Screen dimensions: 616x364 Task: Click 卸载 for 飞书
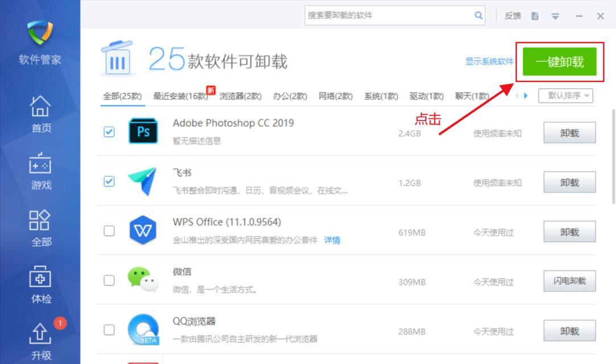click(x=570, y=182)
